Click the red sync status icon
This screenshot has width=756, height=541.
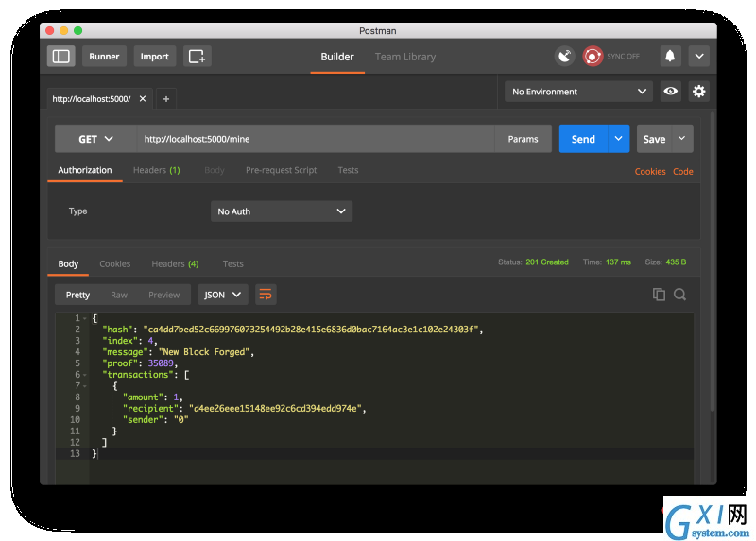pyautogui.click(x=593, y=57)
